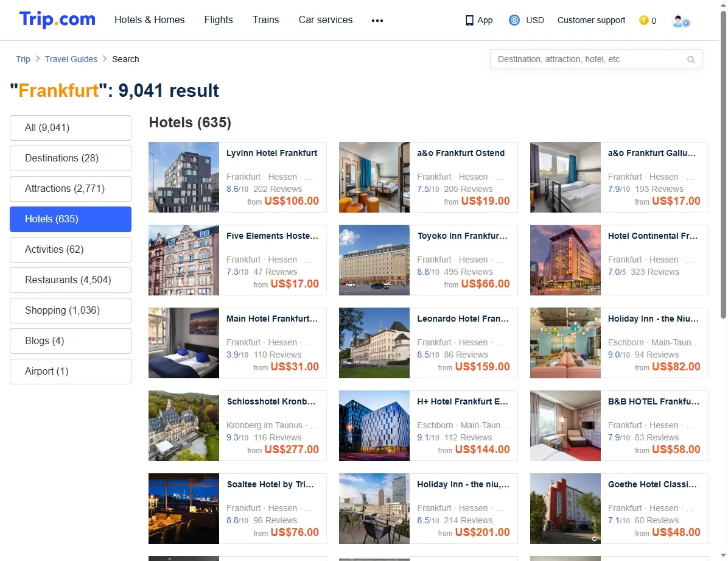Viewport: 728px width, 561px height.
Task: Go to Travel Guides breadcrumb
Action: tap(71, 59)
